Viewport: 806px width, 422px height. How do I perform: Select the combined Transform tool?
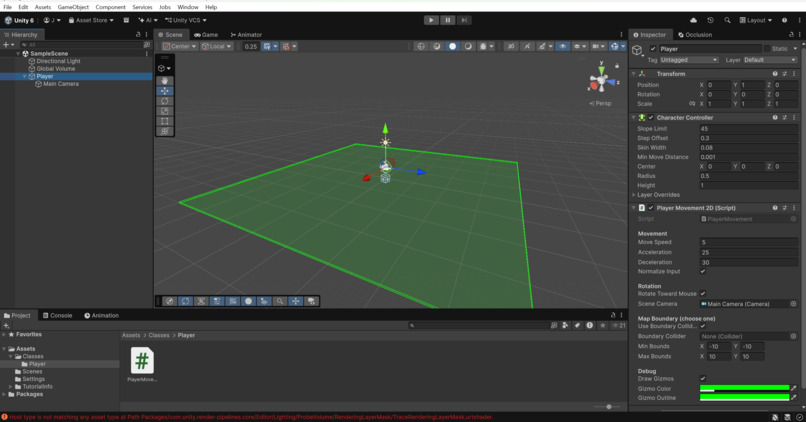pyautogui.click(x=164, y=131)
